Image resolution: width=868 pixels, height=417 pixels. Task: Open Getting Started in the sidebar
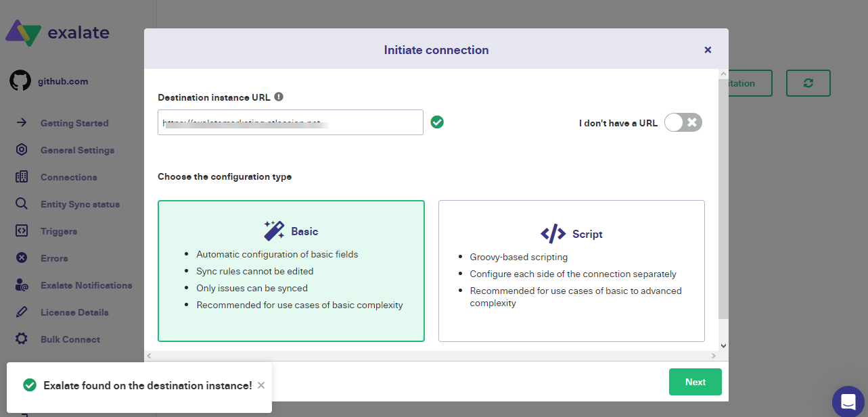coord(74,123)
